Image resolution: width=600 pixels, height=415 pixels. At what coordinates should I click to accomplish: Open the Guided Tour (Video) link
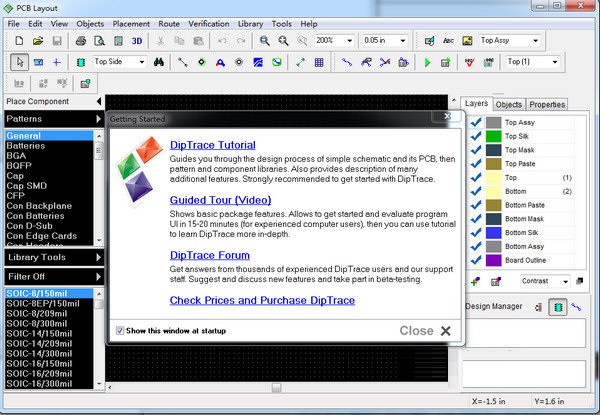tap(220, 200)
